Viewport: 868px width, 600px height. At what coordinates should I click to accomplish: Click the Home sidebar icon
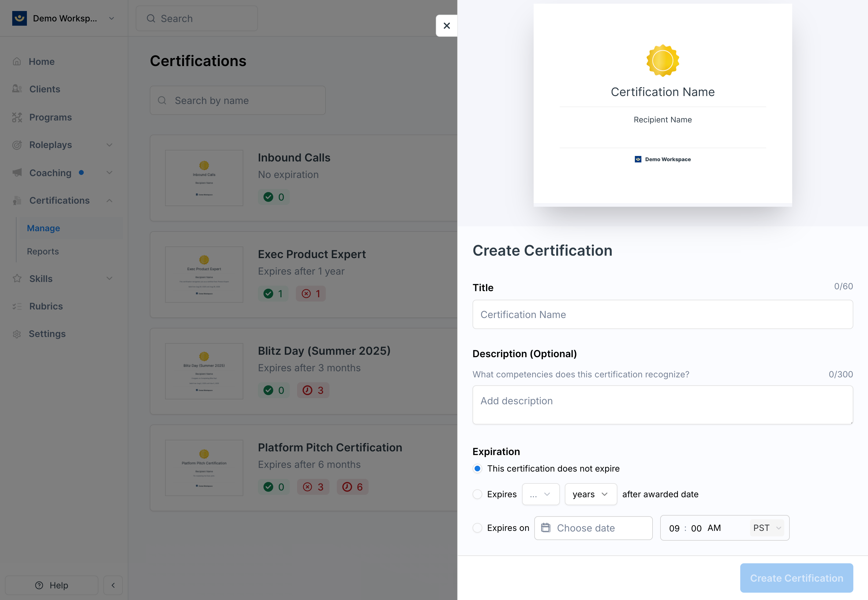(x=17, y=61)
